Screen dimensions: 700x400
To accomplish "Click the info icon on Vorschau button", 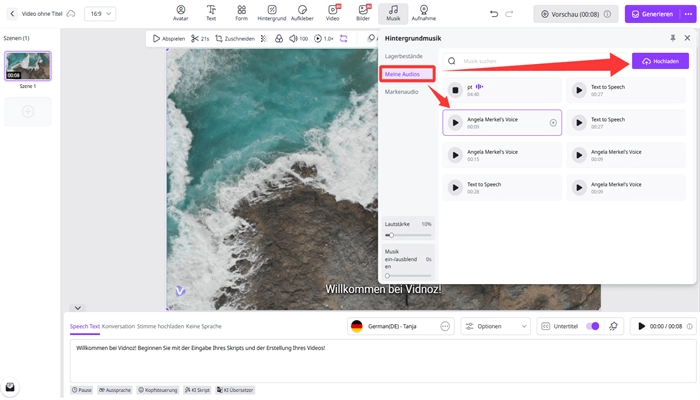I will tap(608, 14).
